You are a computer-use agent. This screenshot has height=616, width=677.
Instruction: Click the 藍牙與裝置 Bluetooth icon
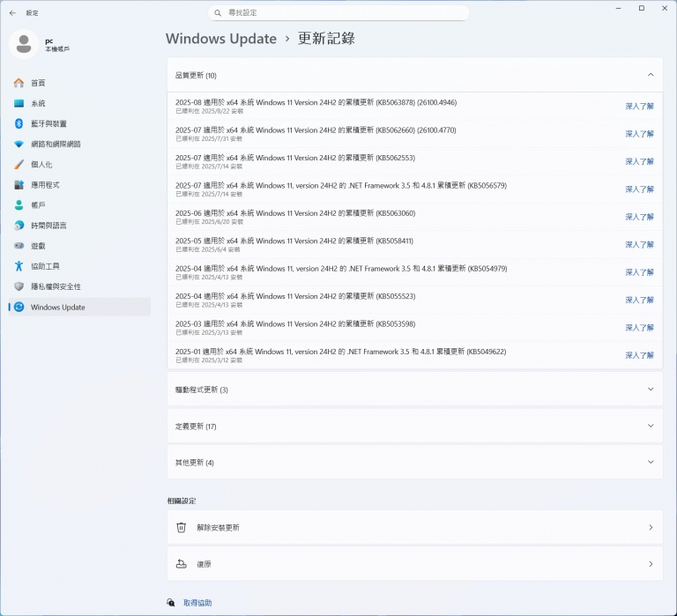click(x=19, y=123)
